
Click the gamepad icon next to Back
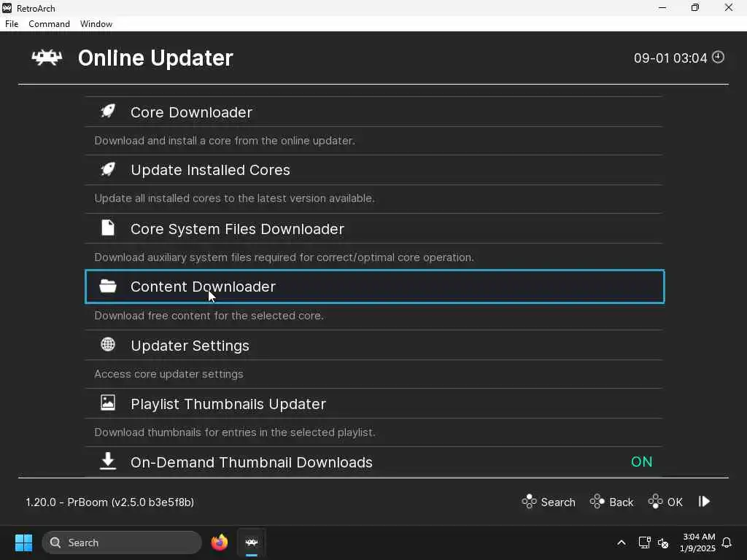point(597,502)
